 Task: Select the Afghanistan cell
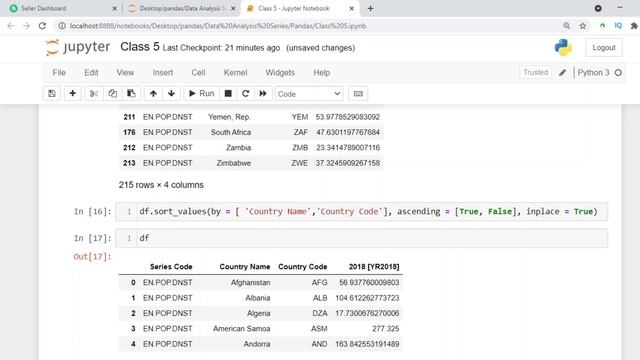pyautogui.click(x=250, y=282)
